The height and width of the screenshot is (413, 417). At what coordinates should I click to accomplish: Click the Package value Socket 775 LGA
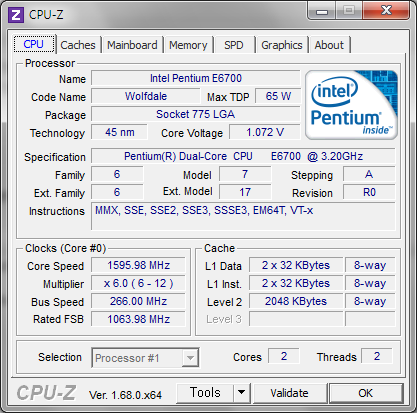[x=196, y=114]
